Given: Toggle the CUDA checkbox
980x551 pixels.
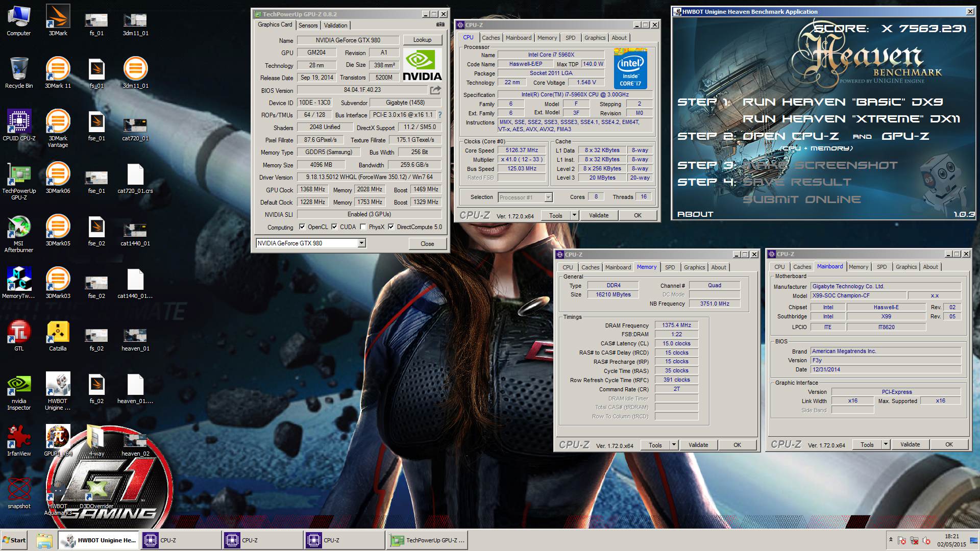Looking at the screenshot, I should tap(334, 227).
